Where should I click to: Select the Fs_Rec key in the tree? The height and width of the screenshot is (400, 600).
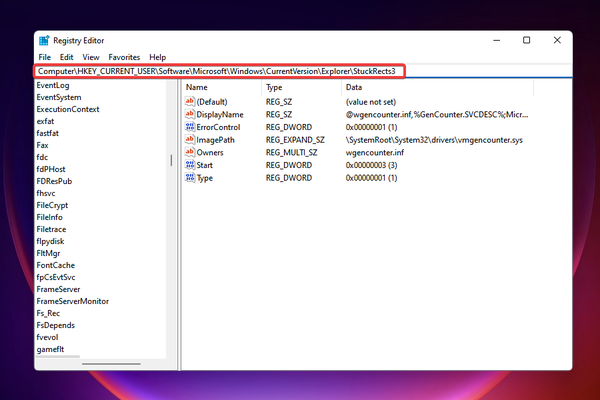click(48, 313)
